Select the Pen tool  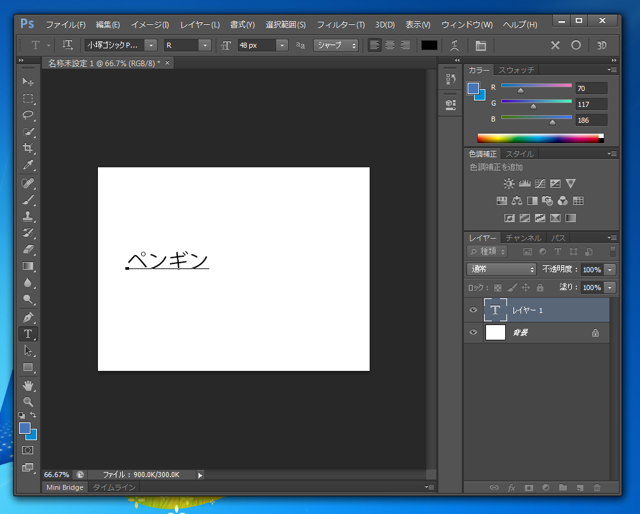28,317
